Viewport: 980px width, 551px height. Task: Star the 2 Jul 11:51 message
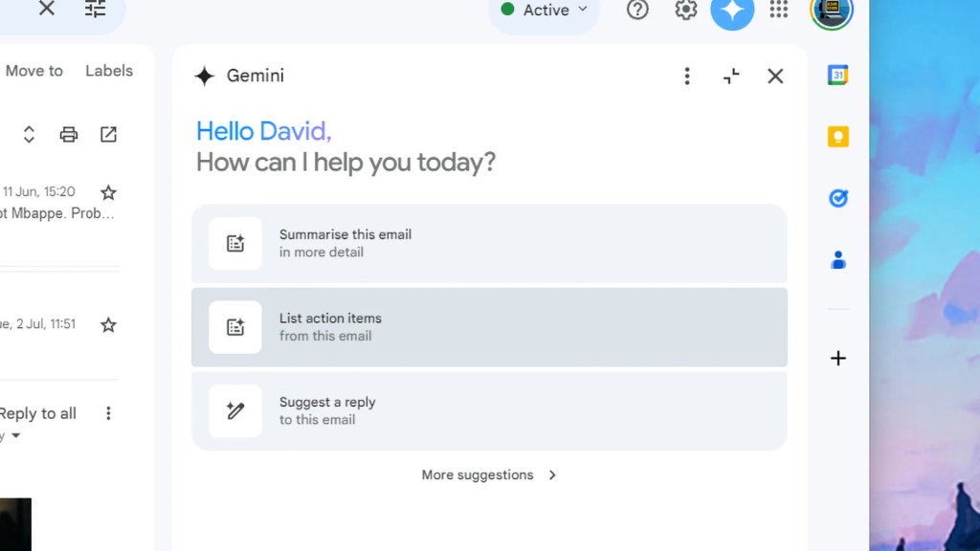coord(108,325)
